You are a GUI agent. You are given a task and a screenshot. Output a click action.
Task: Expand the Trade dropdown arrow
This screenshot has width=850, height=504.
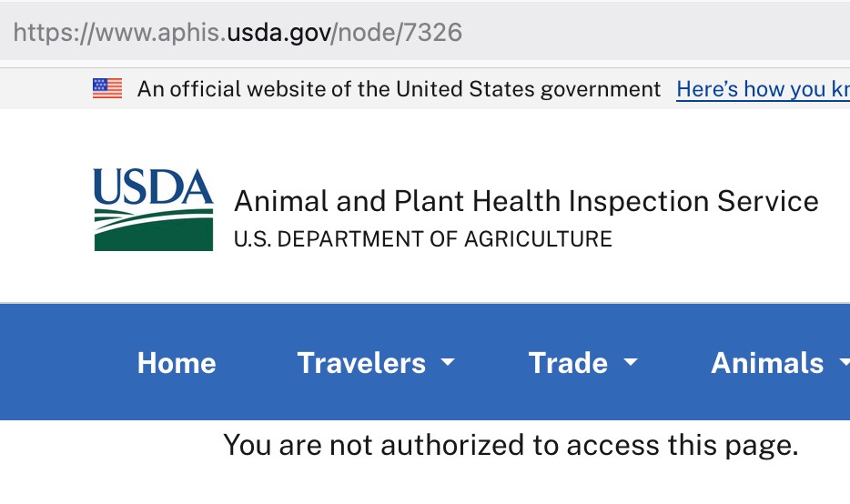(x=631, y=362)
